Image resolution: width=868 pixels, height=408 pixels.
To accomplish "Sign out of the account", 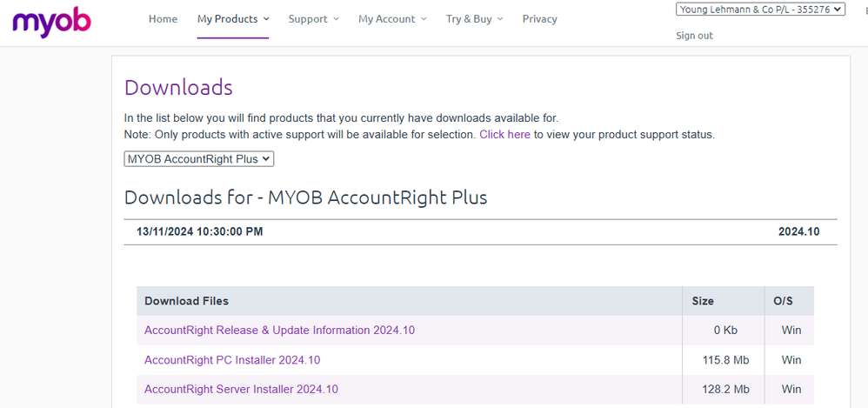I will tap(694, 36).
